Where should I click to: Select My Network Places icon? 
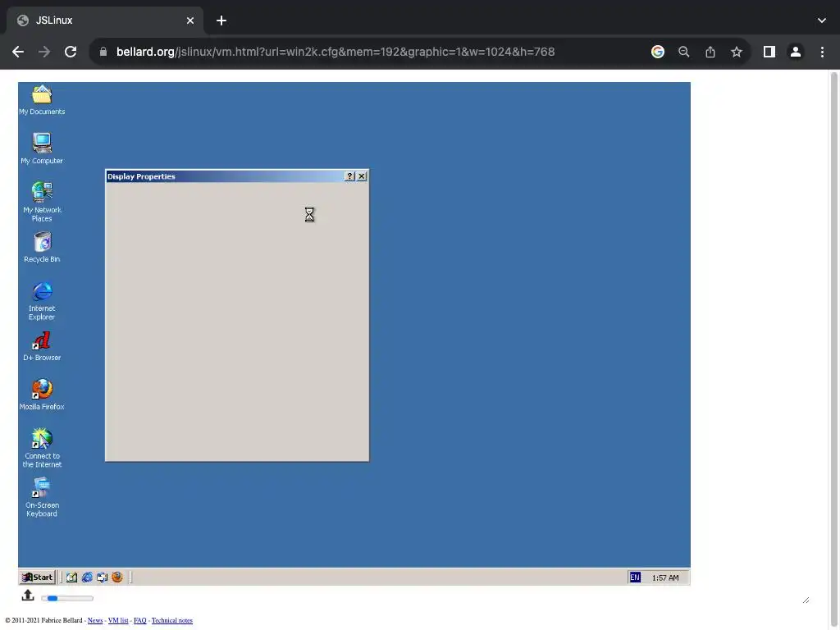click(x=42, y=202)
